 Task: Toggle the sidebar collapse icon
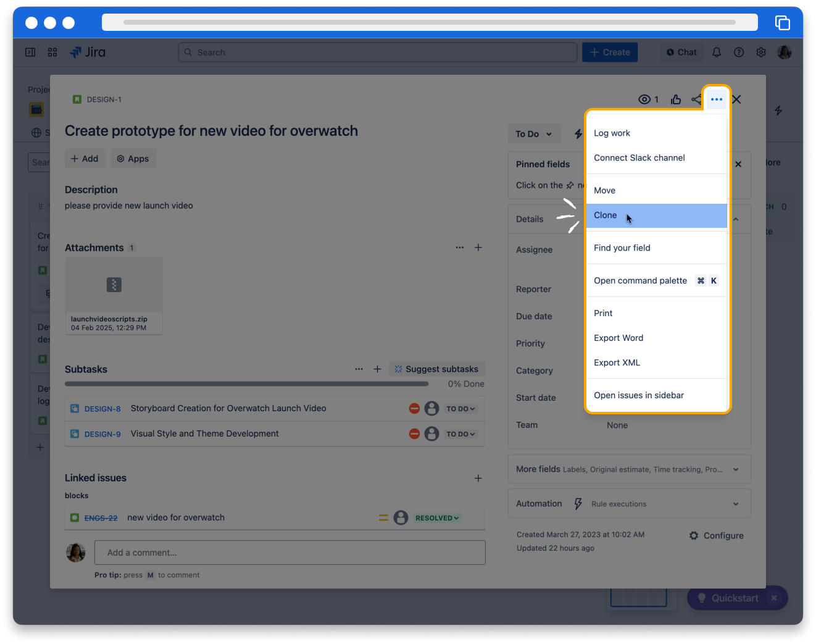coord(30,52)
